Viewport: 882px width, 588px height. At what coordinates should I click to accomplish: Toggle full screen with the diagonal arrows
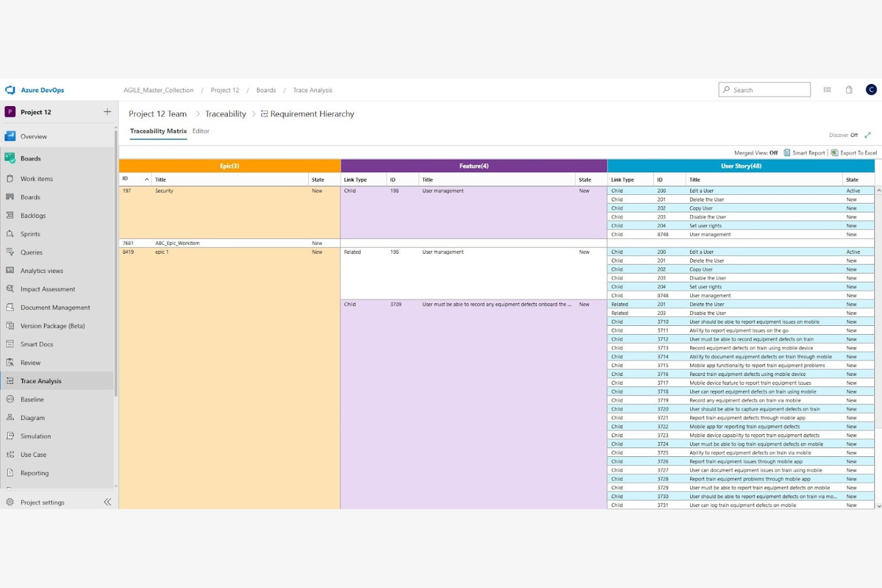tap(868, 135)
